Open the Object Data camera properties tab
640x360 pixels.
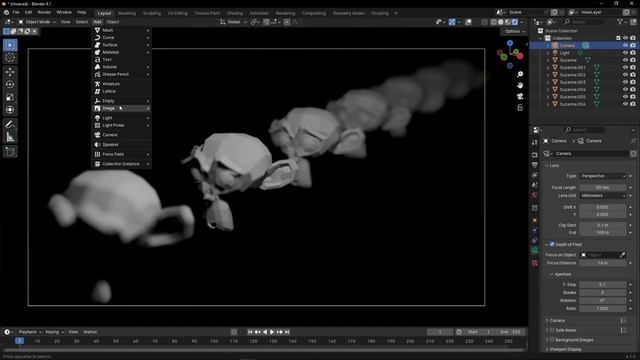(535, 251)
